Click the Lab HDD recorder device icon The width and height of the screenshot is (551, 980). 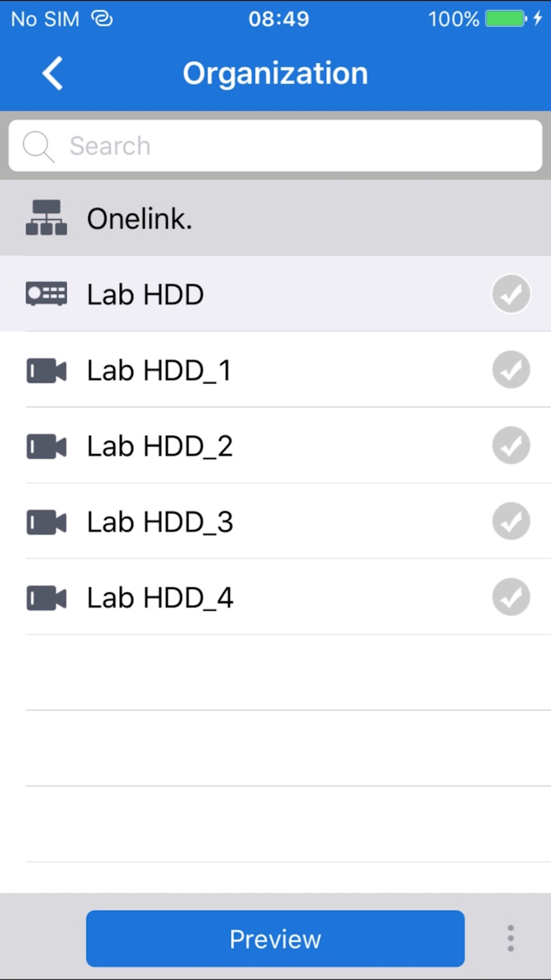[x=46, y=294]
